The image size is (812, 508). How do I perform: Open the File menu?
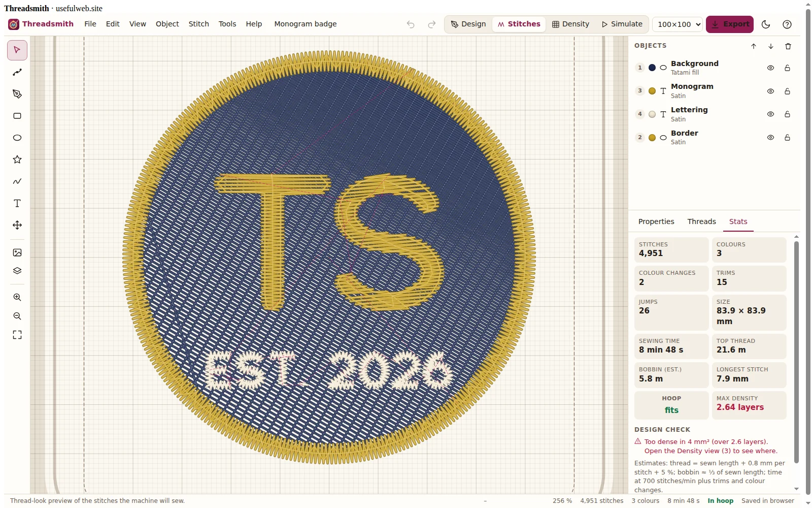coord(90,24)
